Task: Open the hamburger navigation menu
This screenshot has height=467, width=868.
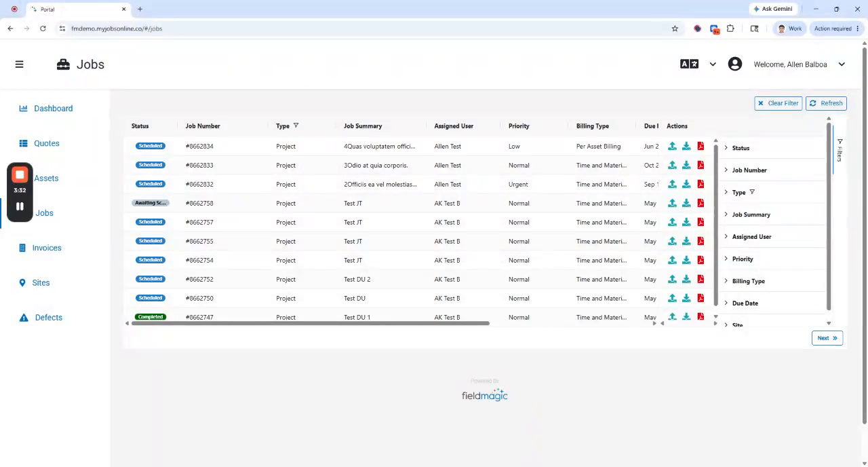Action: [19, 64]
